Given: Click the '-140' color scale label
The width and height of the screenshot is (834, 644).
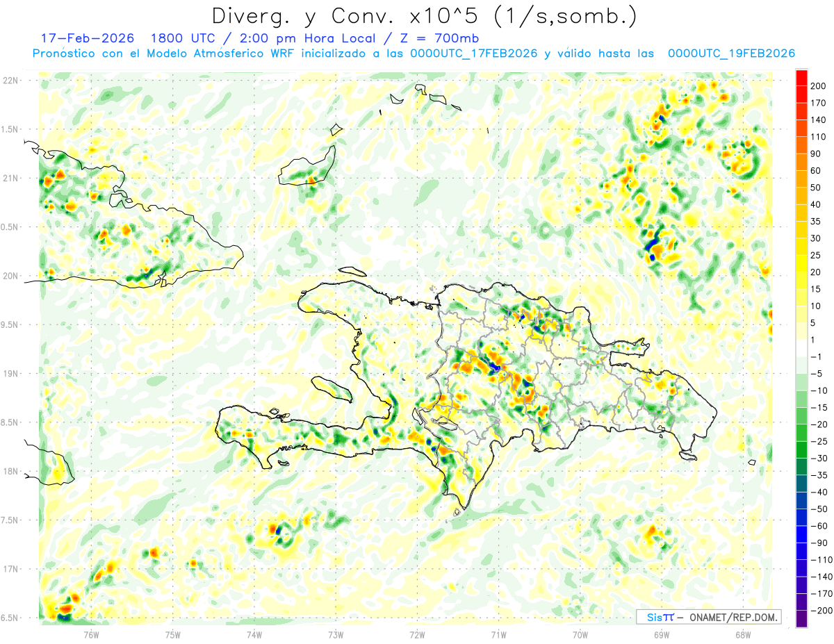Looking at the screenshot, I should (823, 577).
